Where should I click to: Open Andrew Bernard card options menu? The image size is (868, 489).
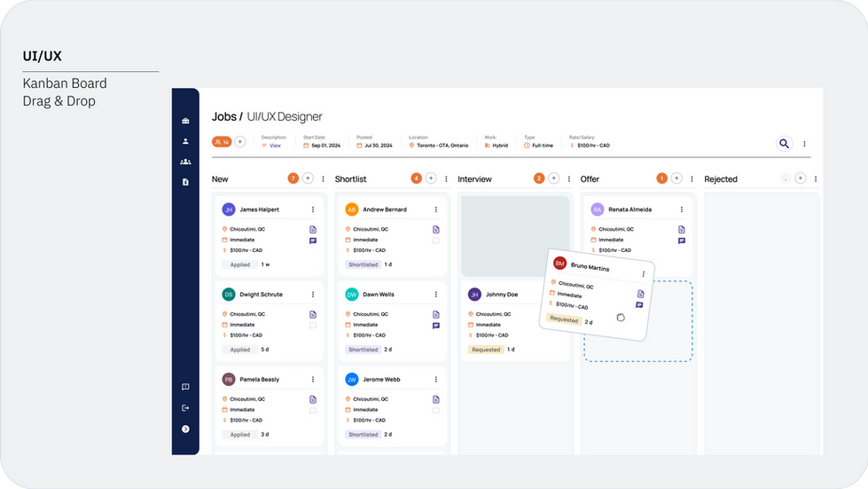436,209
